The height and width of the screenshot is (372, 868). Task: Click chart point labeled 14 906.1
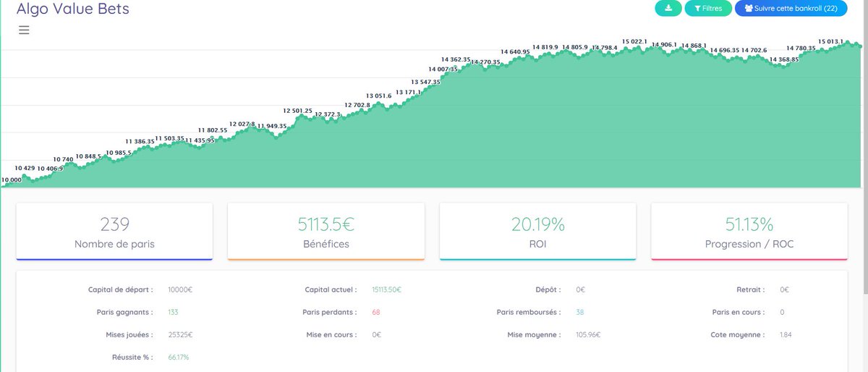664,44
